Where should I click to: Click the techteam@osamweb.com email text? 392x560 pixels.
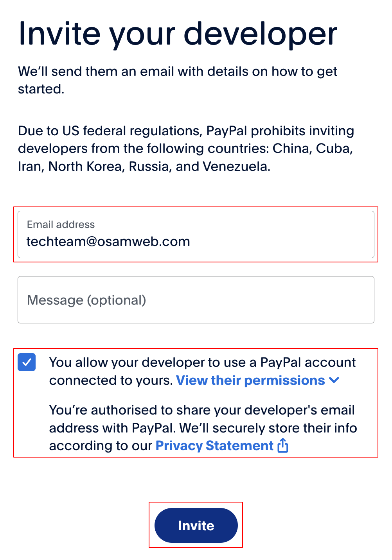click(x=108, y=242)
